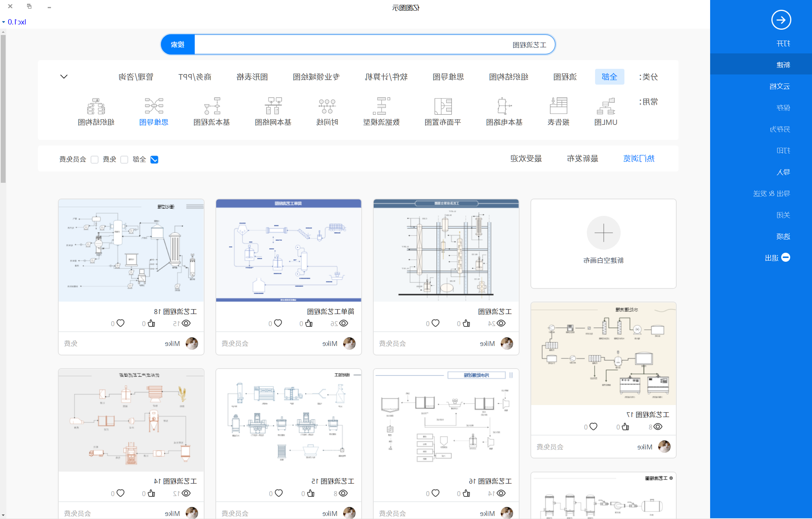
Task: Click eye view icon on 工艺流程图 15 card
Action: 343,493
